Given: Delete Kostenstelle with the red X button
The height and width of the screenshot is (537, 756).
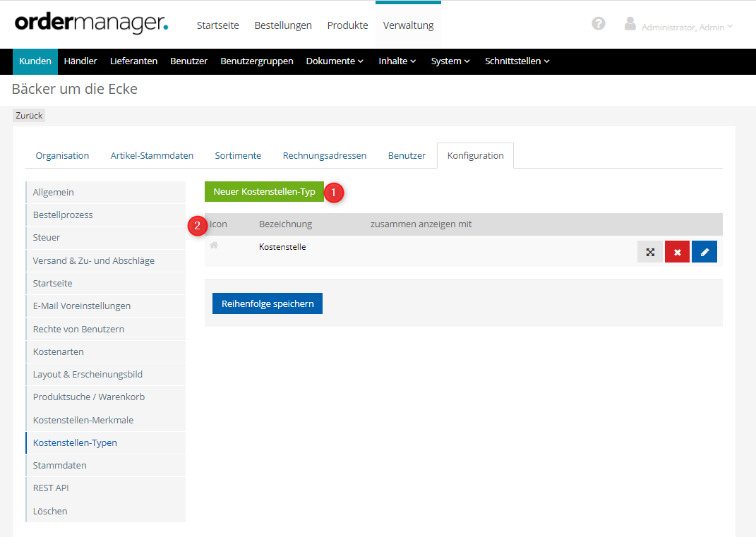Looking at the screenshot, I should pos(677,252).
